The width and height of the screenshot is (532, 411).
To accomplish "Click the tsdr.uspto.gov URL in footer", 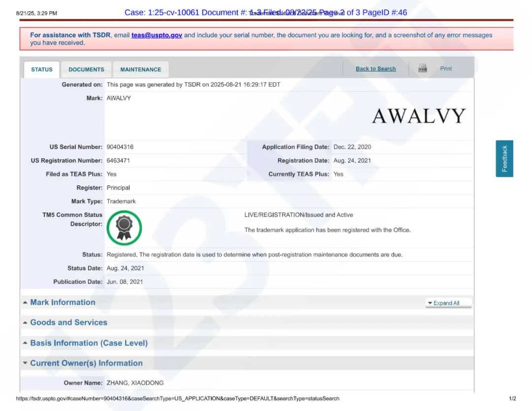I will point(177,399).
